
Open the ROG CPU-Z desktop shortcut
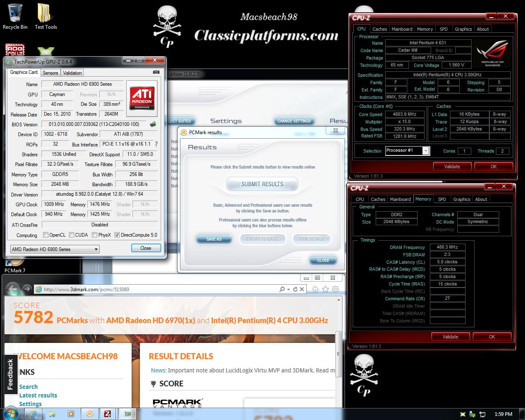(x=15, y=50)
